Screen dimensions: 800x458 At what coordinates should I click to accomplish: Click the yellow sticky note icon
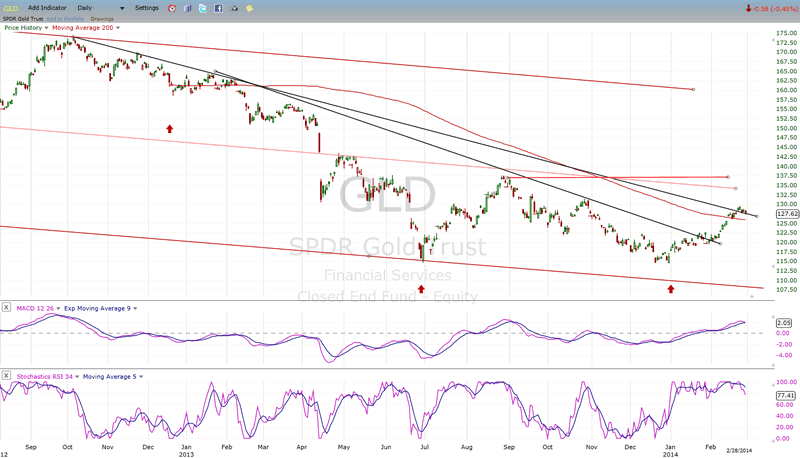click(x=247, y=8)
